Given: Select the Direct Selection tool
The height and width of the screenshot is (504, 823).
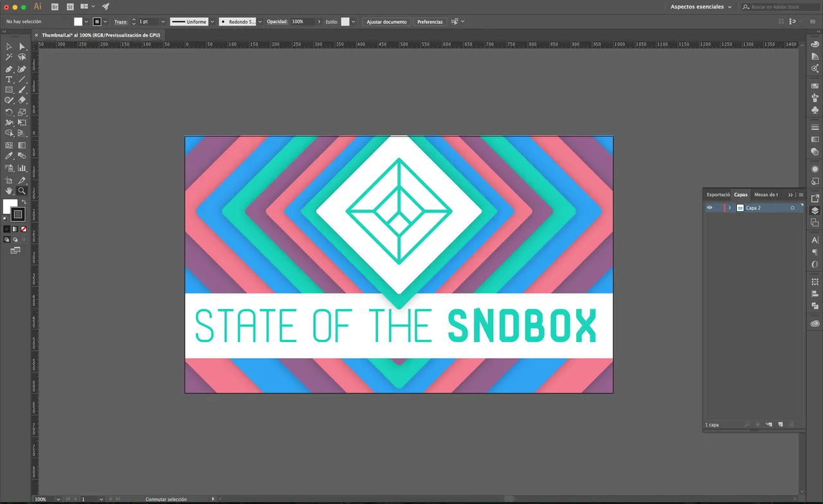Looking at the screenshot, I should point(22,46).
